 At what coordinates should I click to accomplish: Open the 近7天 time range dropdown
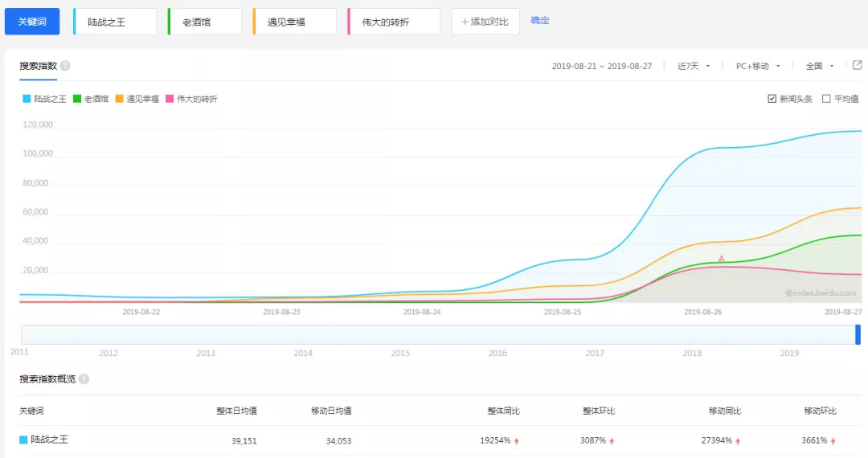click(x=694, y=66)
